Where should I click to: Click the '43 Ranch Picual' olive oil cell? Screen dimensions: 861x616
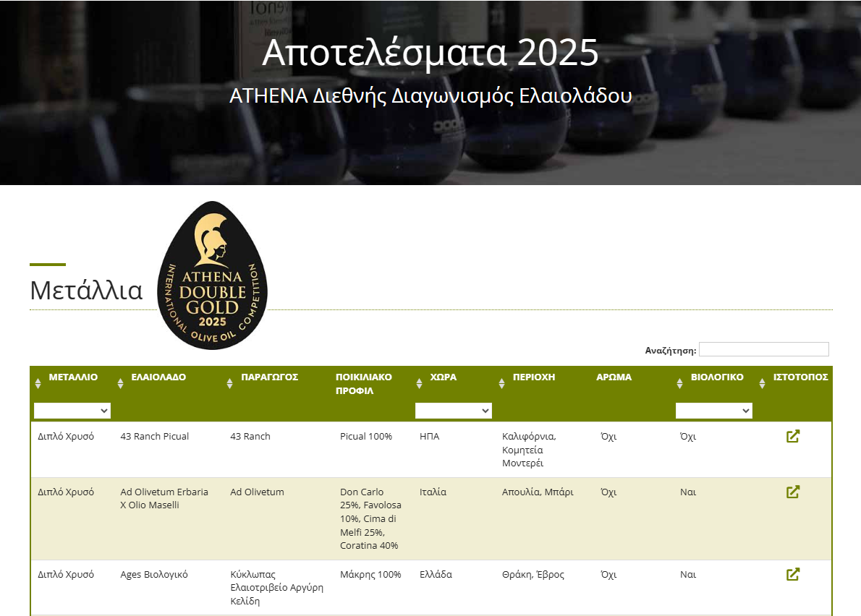click(x=154, y=436)
